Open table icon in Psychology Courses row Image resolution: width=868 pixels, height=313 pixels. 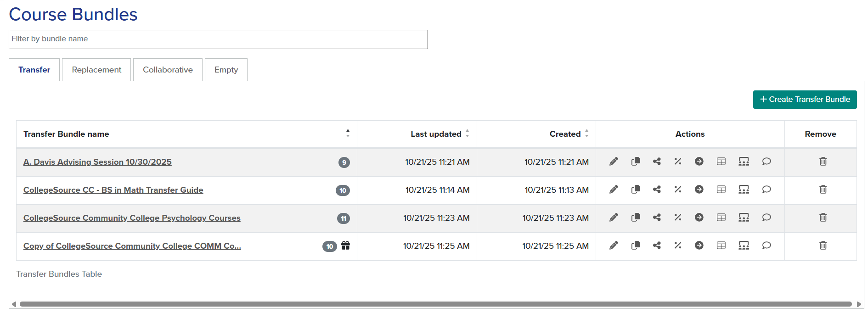pos(721,218)
